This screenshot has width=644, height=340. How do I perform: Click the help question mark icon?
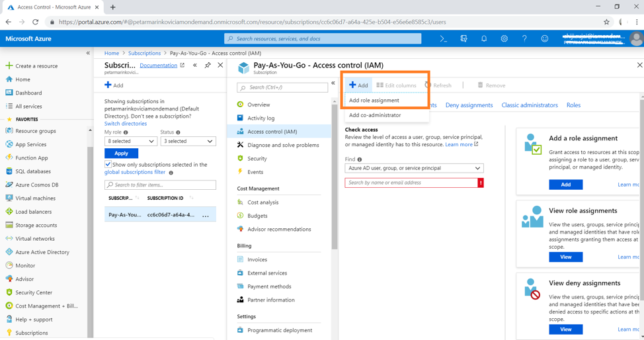point(524,39)
